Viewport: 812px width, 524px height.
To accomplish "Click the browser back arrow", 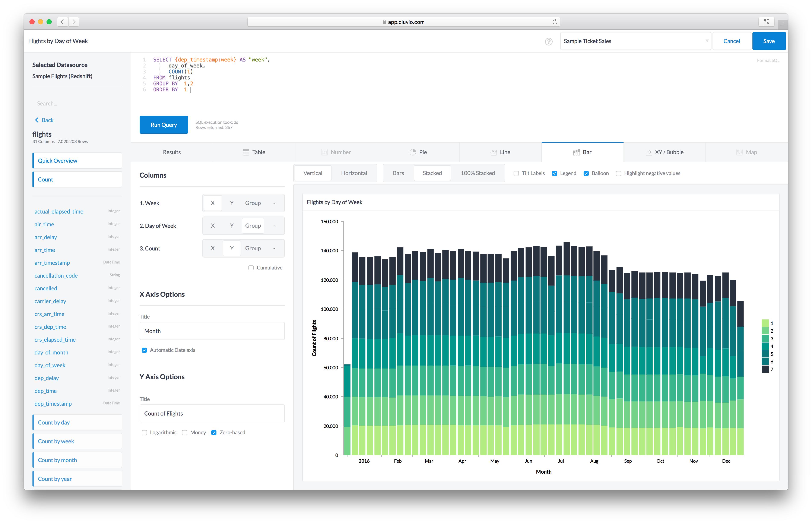I will click(x=62, y=22).
